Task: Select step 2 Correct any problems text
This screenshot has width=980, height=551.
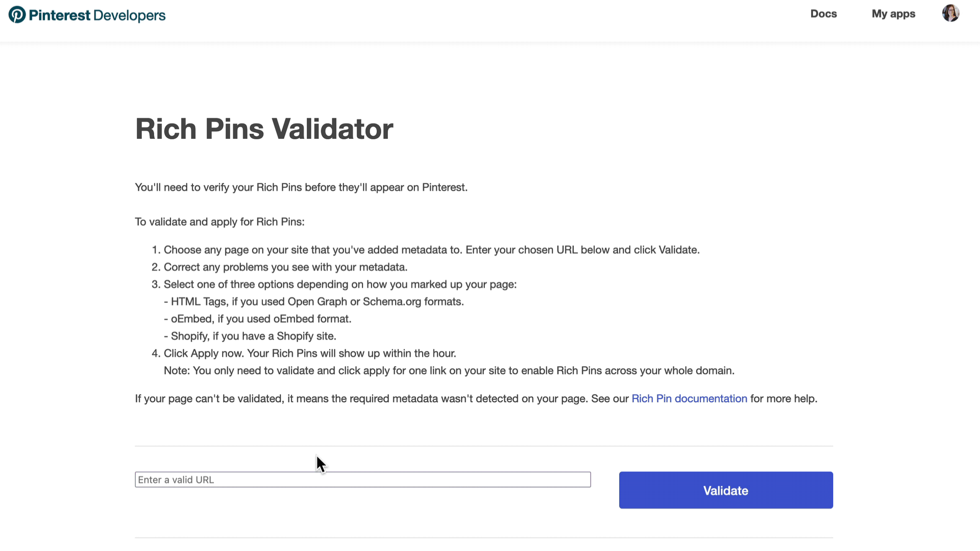Action: pyautogui.click(x=279, y=267)
